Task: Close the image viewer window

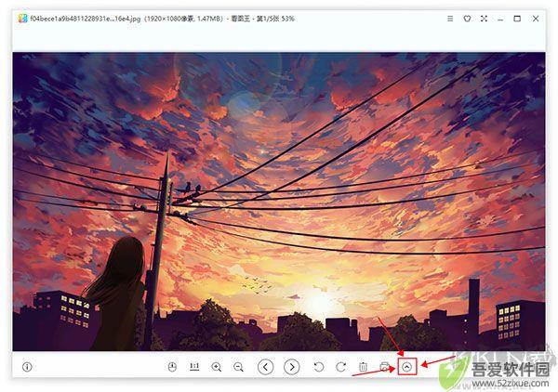Action: click(x=536, y=19)
